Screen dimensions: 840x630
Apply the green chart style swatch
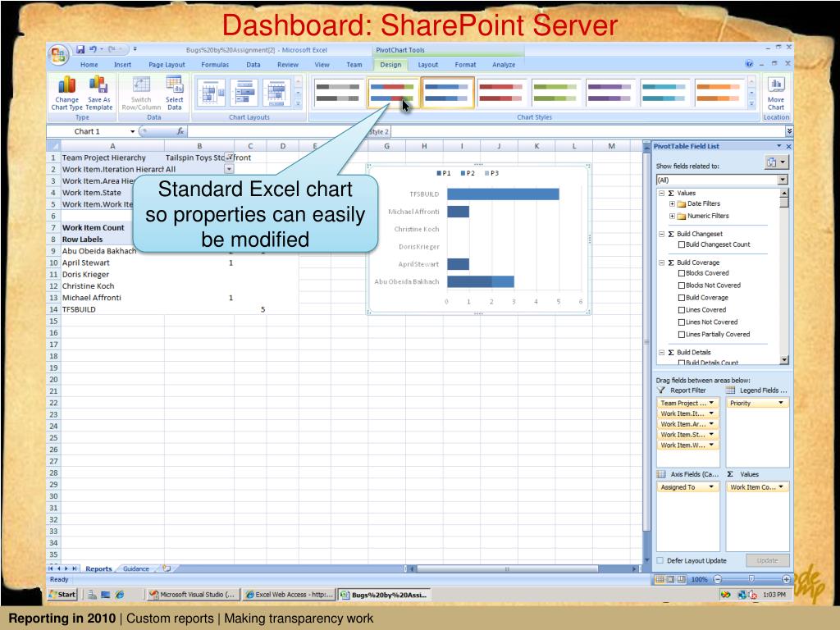[x=555, y=92]
